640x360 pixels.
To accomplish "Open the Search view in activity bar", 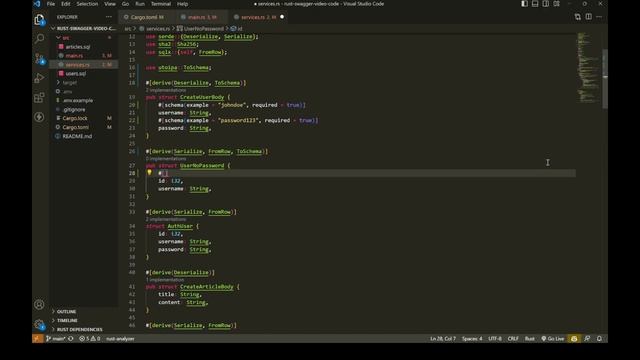I will 39,39.
